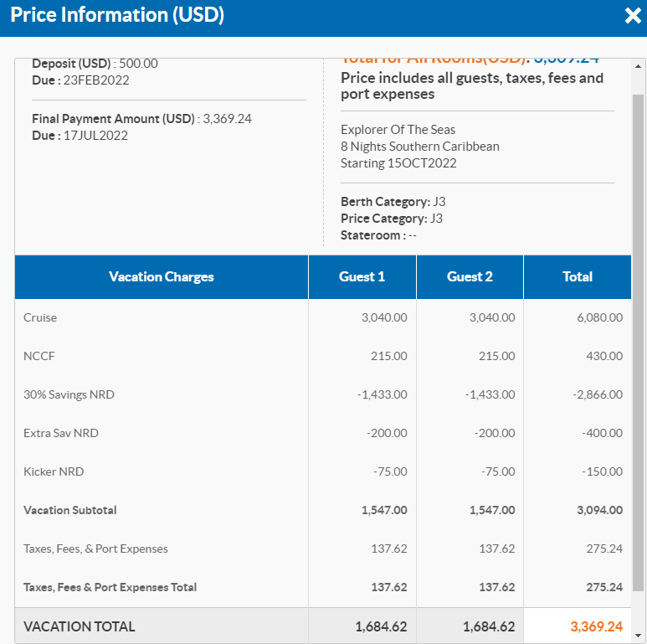Click the Price Category J3 line
This screenshot has width=647, height=644.
click(392, 219)
